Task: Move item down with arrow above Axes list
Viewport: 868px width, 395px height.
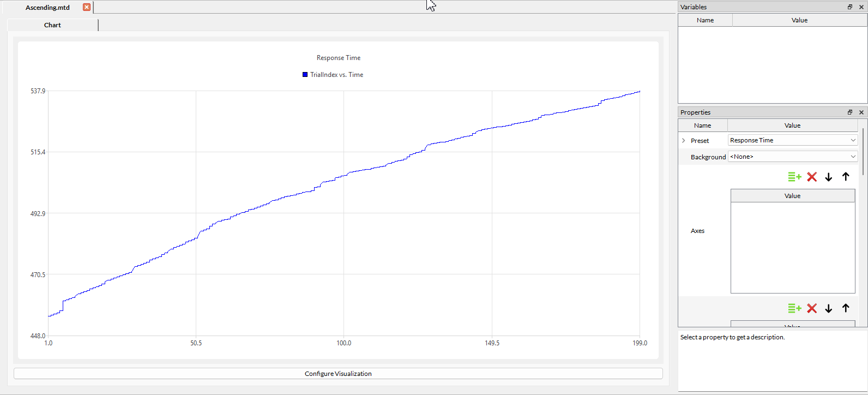Action: pos(829,177)
